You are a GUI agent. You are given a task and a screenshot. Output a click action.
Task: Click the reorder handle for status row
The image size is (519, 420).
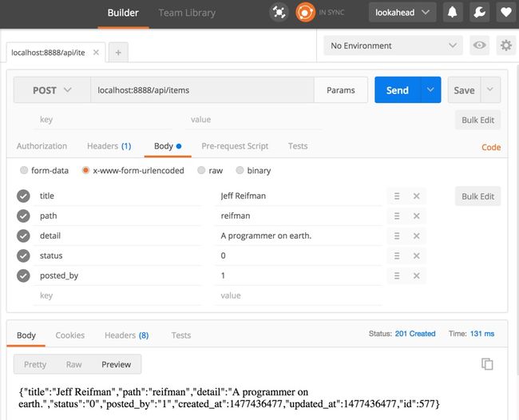[397, 256]
